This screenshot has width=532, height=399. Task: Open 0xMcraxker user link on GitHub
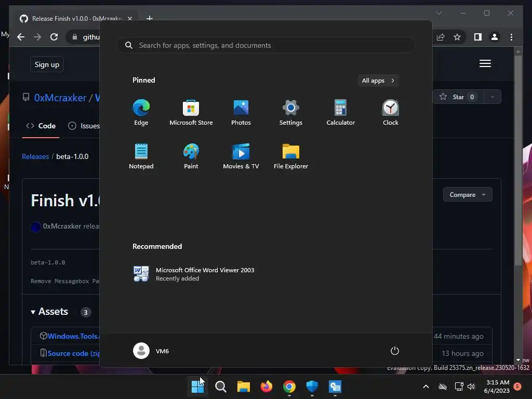60,98
